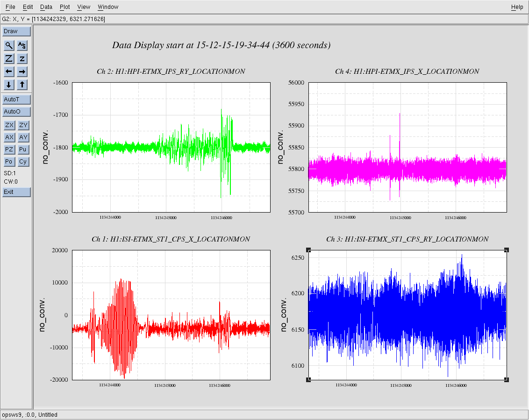Viewport: 529px width, 420px height.
Task: Click the AS autoscale tool button
Action: point(22,45)
